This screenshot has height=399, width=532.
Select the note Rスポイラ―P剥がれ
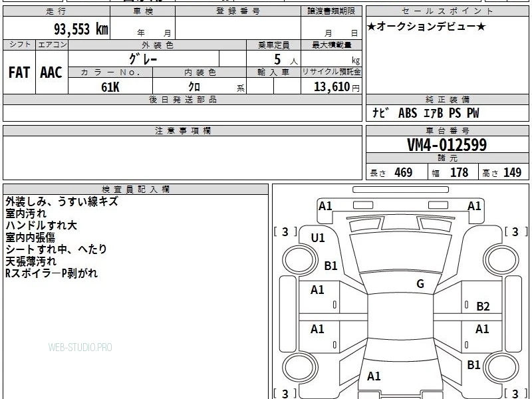(x=52, y=273)
